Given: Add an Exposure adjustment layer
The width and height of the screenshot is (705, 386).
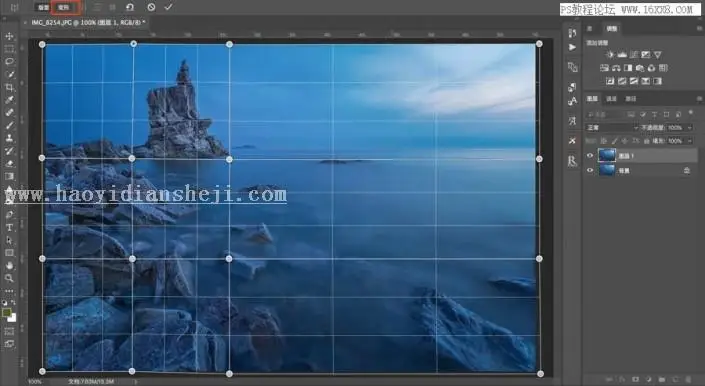Looking at the screenshot, I should click(646, 55).
